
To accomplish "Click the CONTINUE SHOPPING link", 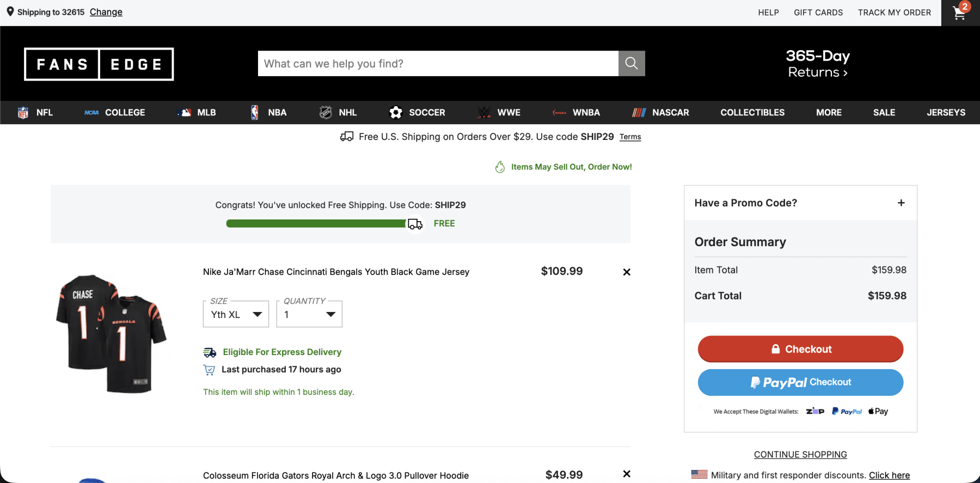I will pyautogui.click(x=800, y=455).
